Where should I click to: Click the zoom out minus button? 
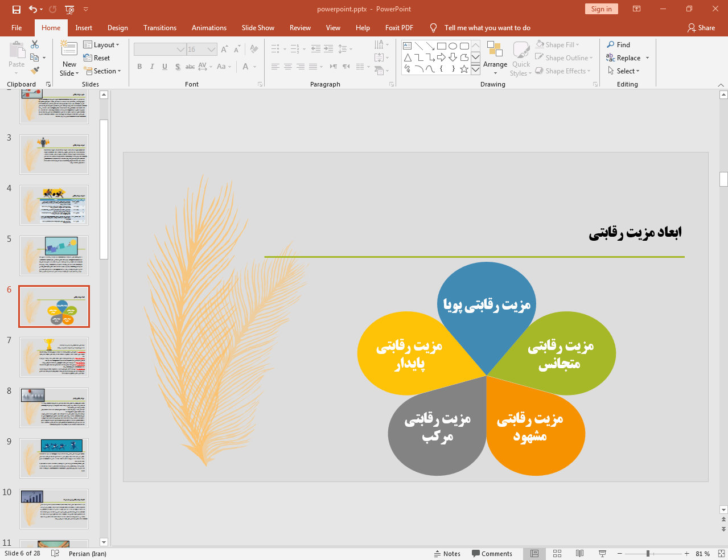point(620,554)
